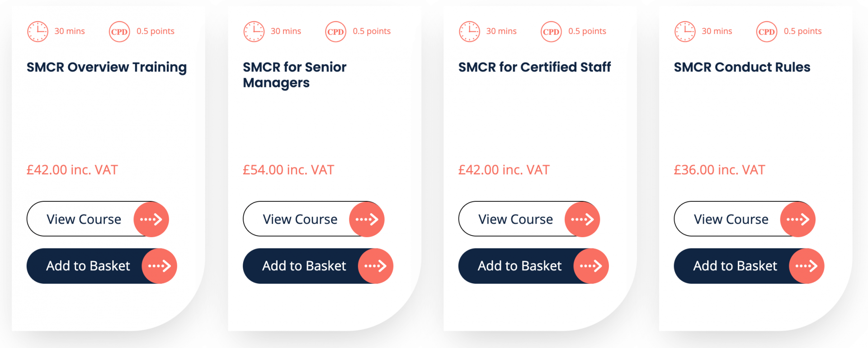View Course for SMCR Overview Training

pyautogui.click(x=98, y=219)
